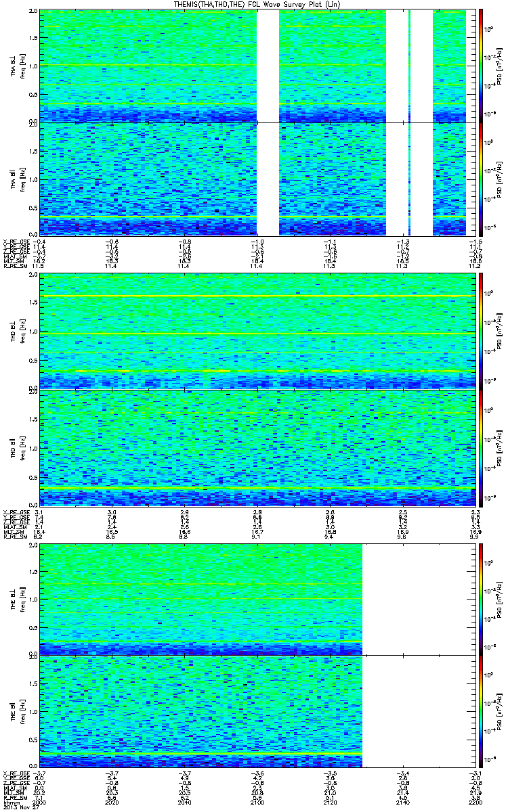Click the PSD units label beside THA BL colorbar
The height and width of the screenshot is (812, 508).
pos(499,66)
